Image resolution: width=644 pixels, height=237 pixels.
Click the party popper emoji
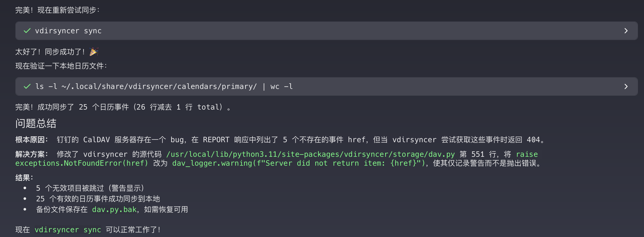[x=94, y=52]
